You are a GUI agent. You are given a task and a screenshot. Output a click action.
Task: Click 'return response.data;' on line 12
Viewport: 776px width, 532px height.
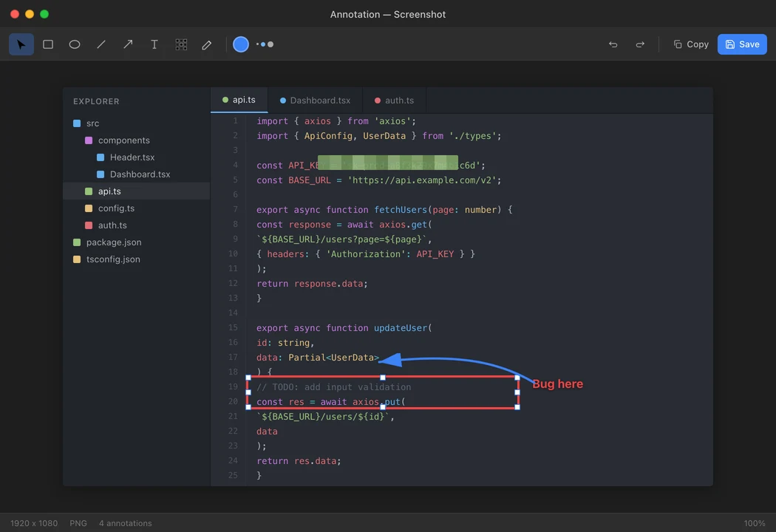tap(312, 284)
